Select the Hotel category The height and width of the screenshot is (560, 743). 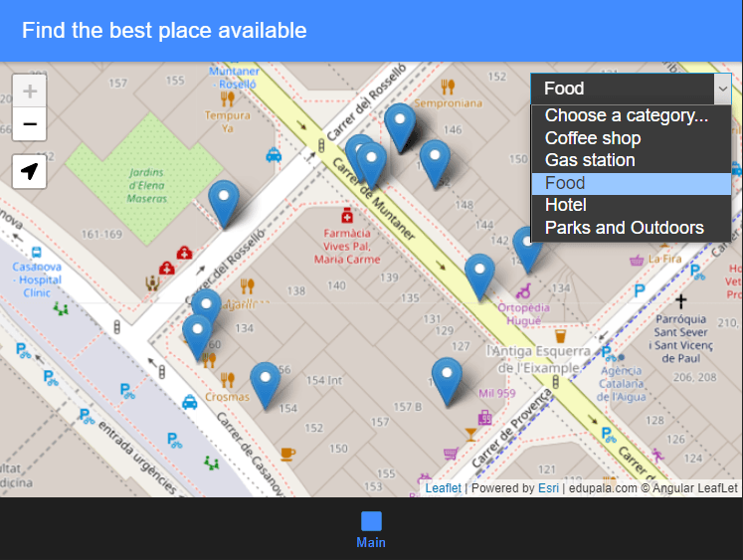(x=565, y=205)
